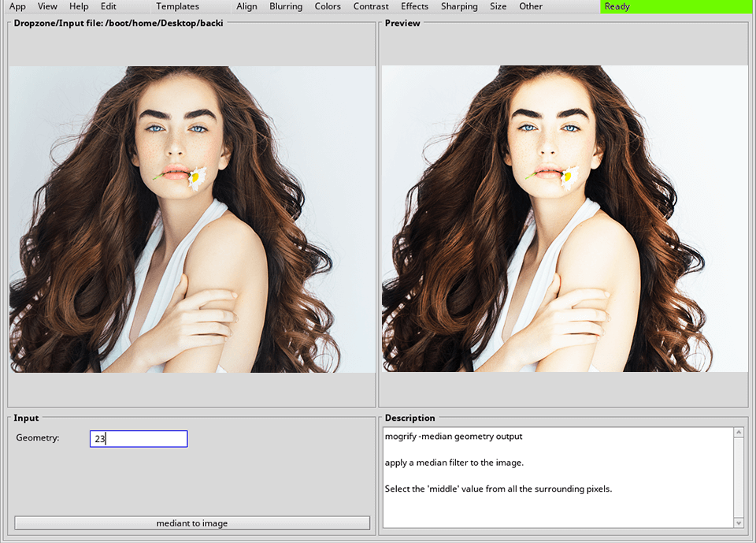Click the Description scrollbar up arrow

click(x=739, y=433)
